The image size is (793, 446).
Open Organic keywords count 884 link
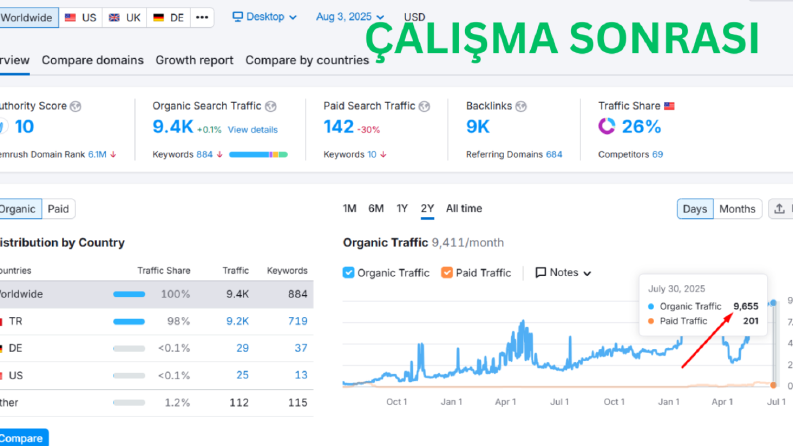pos(204,155)
